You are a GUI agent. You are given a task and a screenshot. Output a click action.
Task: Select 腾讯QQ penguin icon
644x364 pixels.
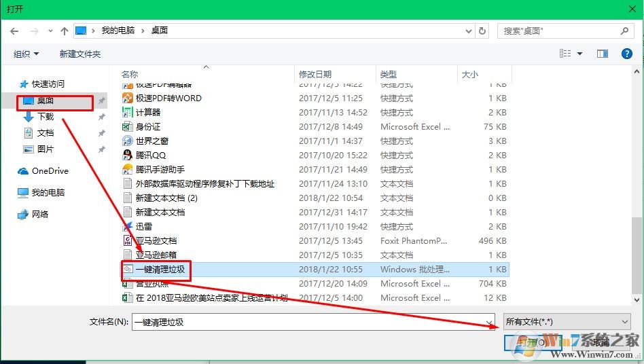128,155
